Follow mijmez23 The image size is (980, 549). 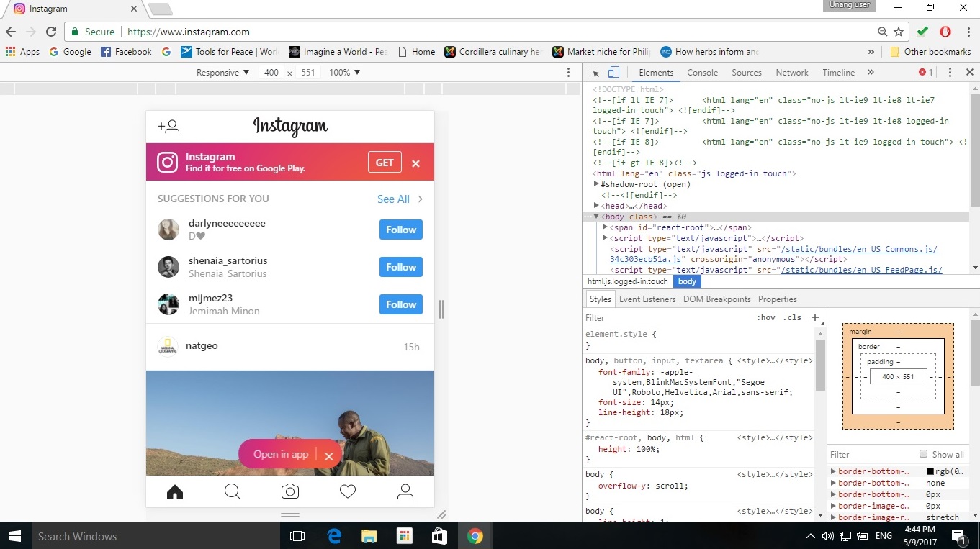[401, 304]
